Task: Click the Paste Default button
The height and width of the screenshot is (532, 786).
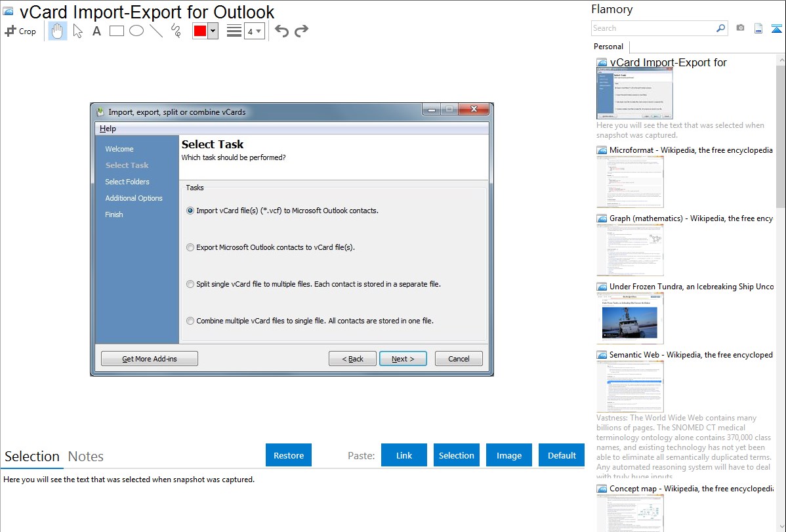Action: (562, 455)
